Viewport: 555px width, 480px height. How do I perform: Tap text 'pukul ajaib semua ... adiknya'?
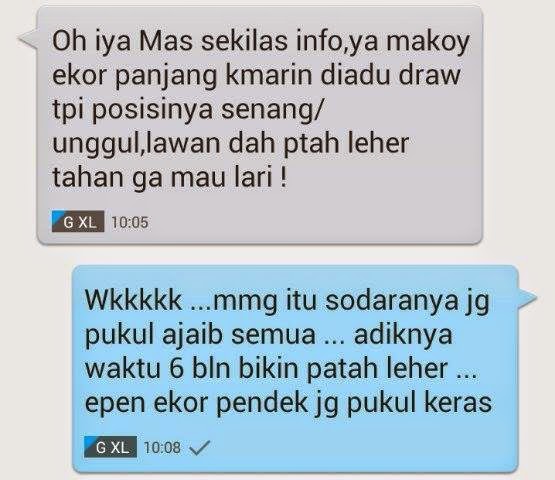(x=269, y=335)
